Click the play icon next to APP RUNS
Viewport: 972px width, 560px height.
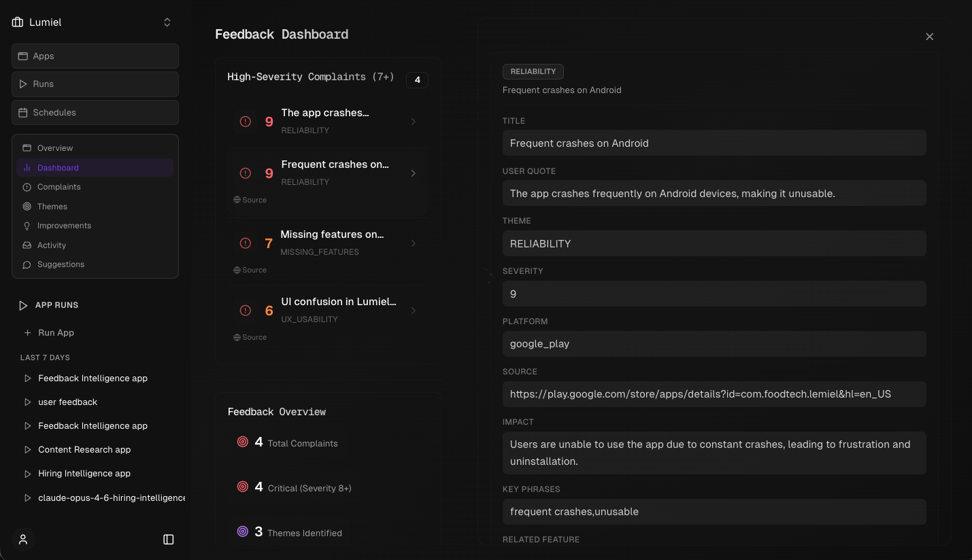pyautogui.click(x=23, y=305)
